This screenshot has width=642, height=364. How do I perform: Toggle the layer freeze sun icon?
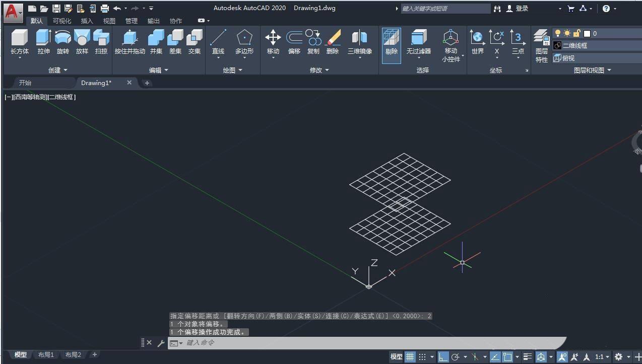click(x=567, y=33)
